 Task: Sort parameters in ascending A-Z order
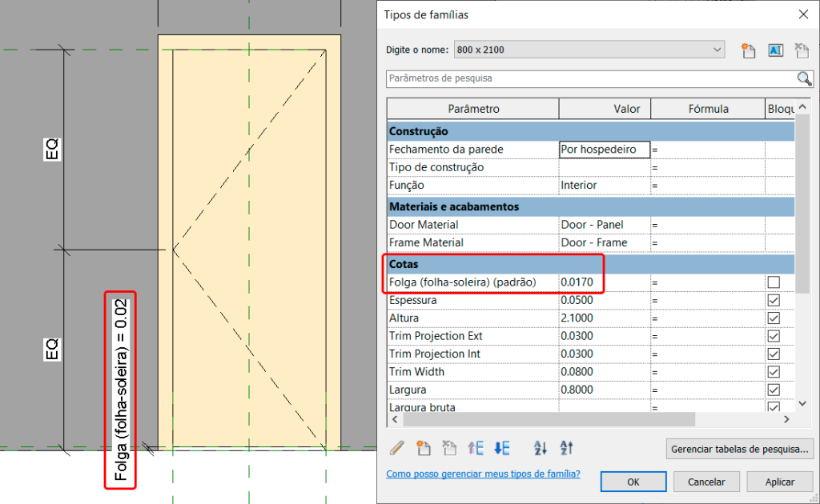[x=540, y=448]
